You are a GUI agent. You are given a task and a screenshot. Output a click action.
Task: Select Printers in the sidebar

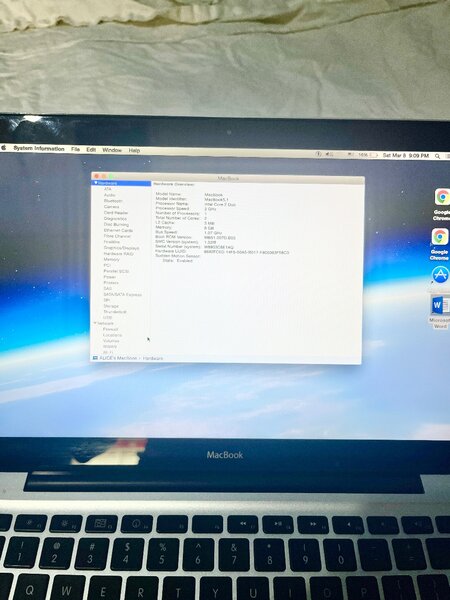coord(111,282)
